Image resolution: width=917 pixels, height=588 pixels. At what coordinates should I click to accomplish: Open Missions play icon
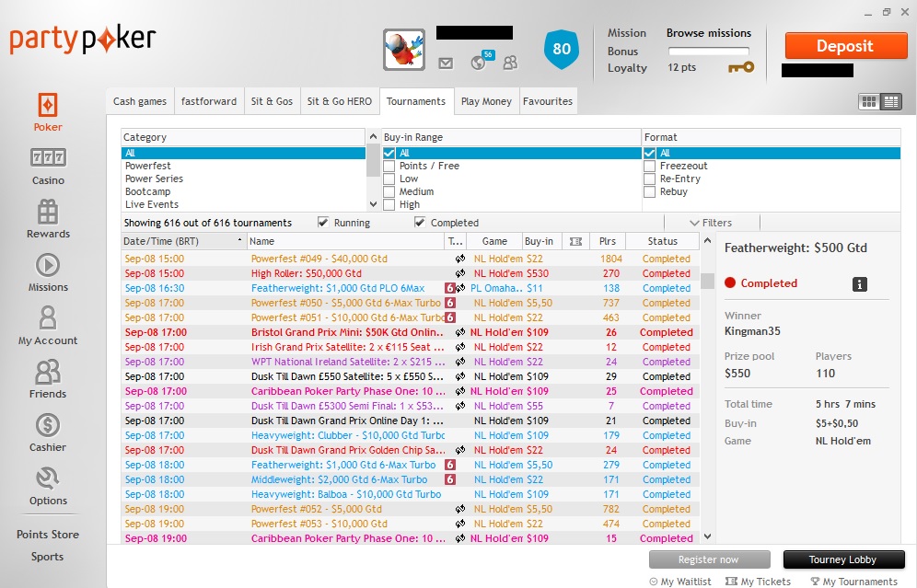tap(48, 265)
